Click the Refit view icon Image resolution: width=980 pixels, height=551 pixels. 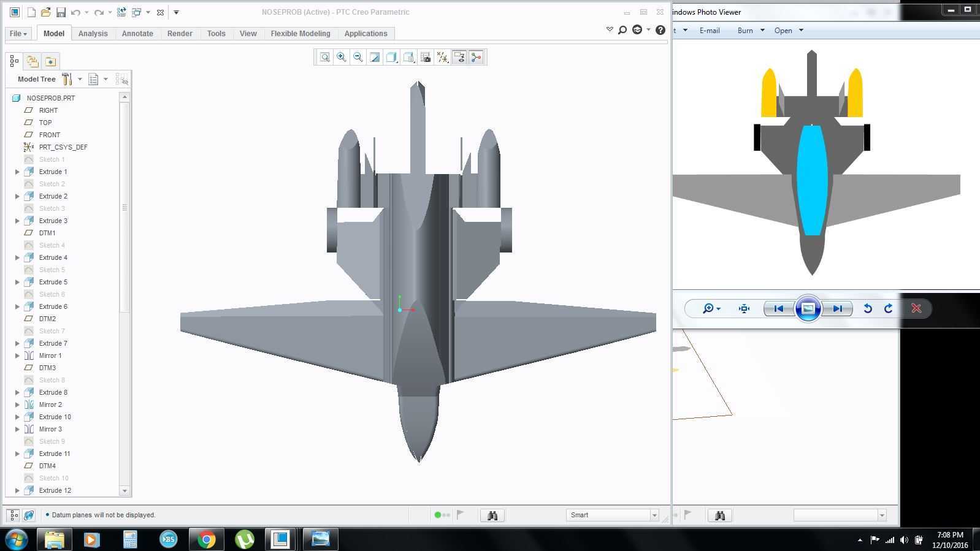point(325,57)
